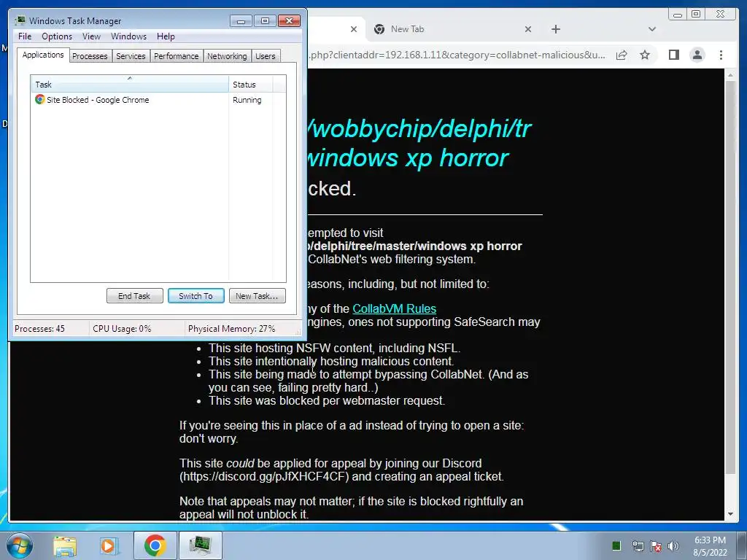Screen dimensions: 747x560
Task: Sort by the Task column header
Action: [x=130, y=85]
